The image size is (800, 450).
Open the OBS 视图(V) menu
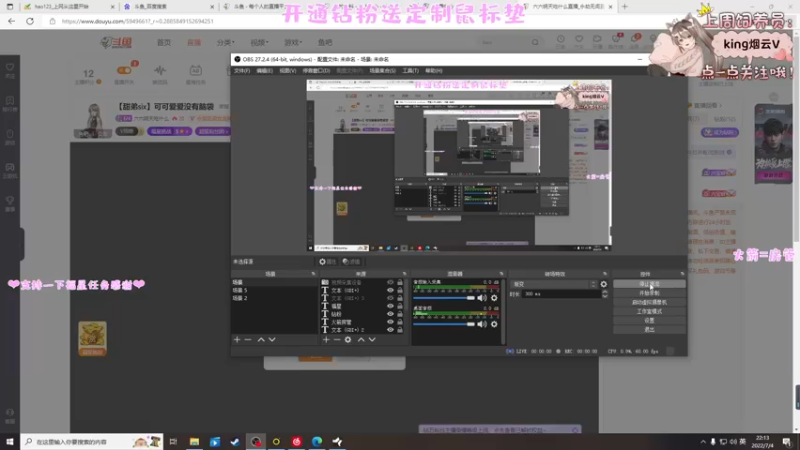point(287,71)
